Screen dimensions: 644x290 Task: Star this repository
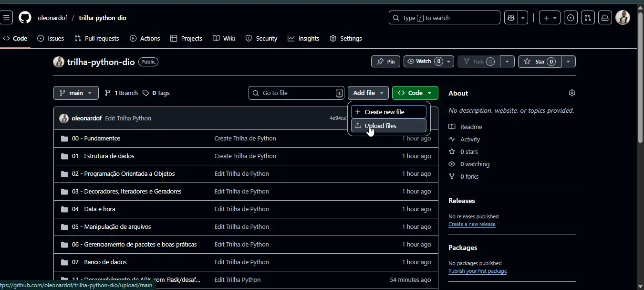(x=540, y=62)
